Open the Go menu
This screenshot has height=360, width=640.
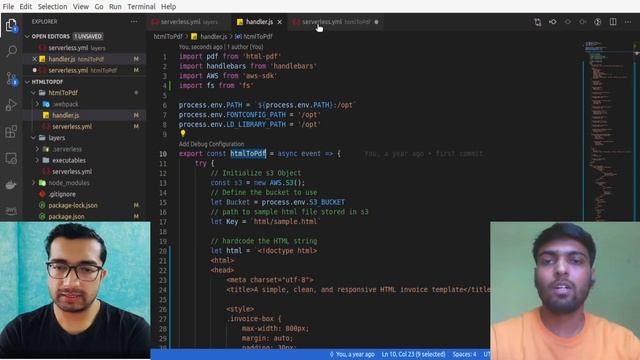coord(99,7)
